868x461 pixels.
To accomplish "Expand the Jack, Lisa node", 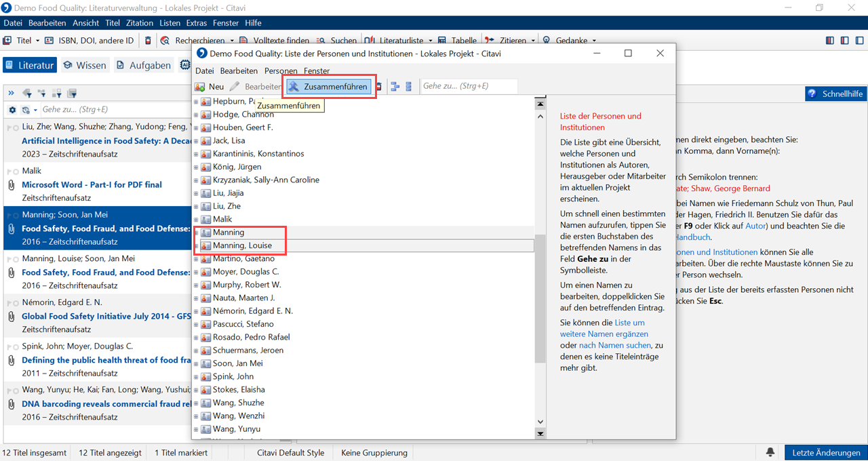I will [196, 140].
